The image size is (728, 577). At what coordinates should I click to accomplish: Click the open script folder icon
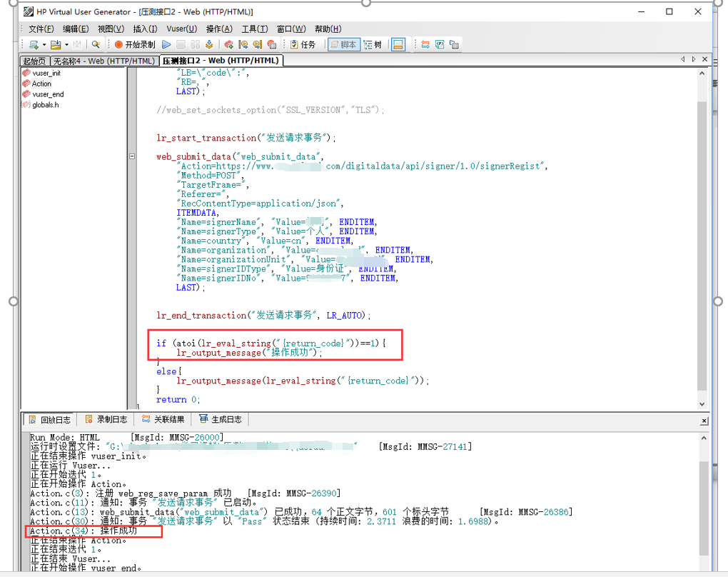56,44
